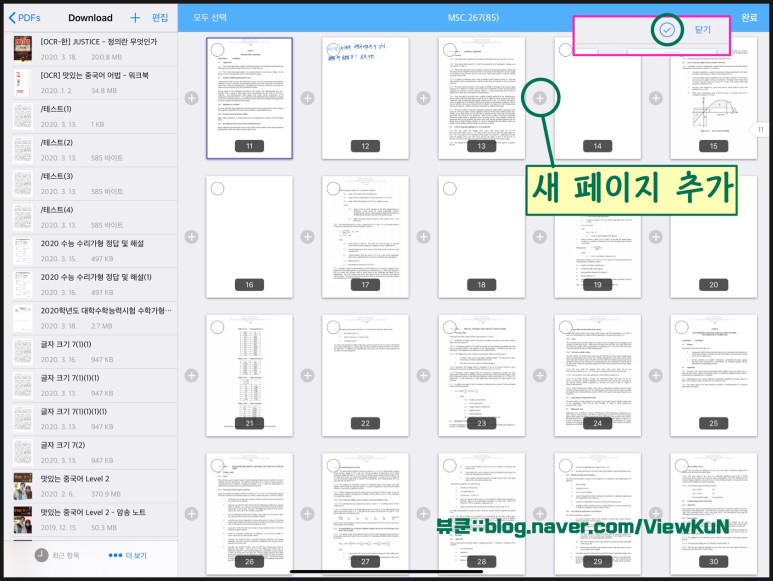Select page 11 with its circle checkbox
The width and height of the screenshot is (773, 581).
pos(217,50)
